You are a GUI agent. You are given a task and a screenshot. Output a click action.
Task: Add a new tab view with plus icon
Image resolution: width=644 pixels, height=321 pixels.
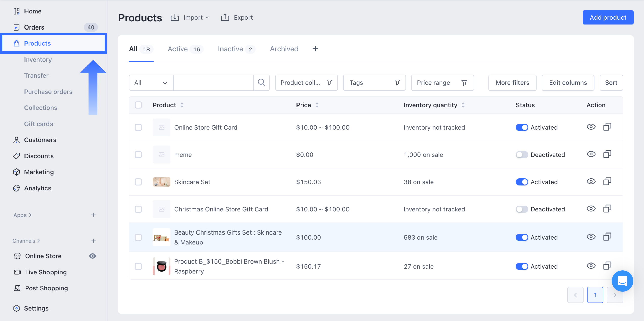coord(315,49)
